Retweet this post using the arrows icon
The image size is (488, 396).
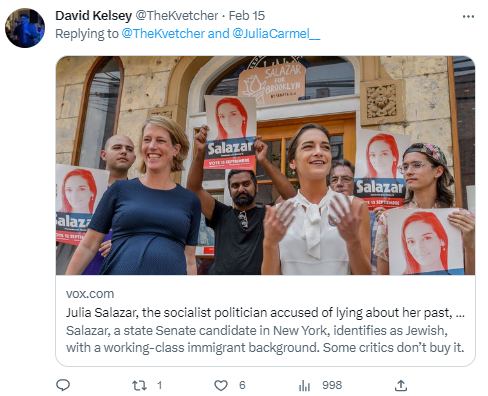click(139, 385)
